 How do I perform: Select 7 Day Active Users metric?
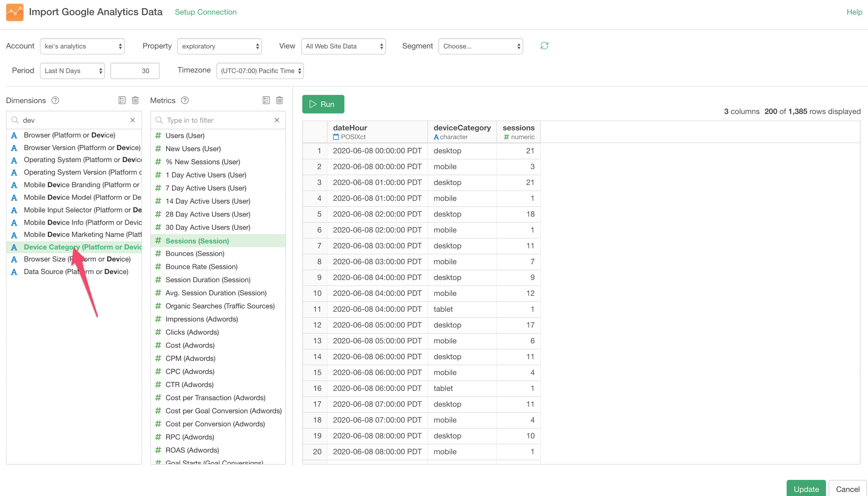218,188
